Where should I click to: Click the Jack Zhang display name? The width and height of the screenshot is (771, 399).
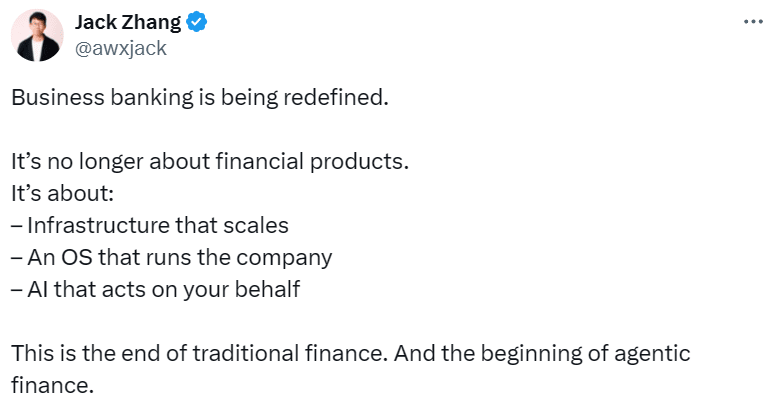click(128, 23)
